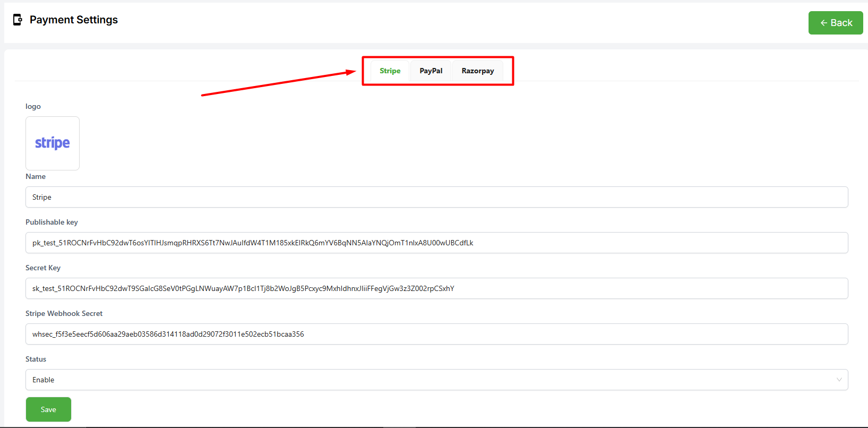This screenshot has height=428, width=868.
Task: Click into the Publishable key field
Action: point(437,243)
